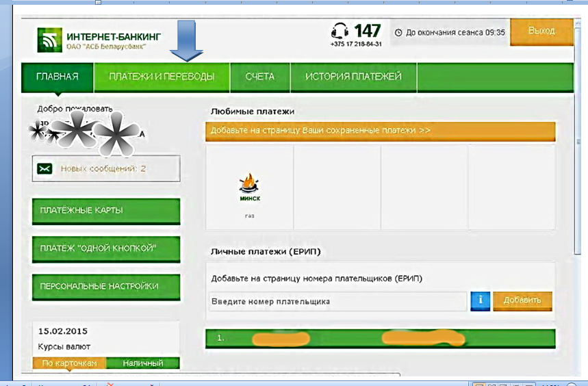Click the saved payments orange banner link

[x=380, y=130]
